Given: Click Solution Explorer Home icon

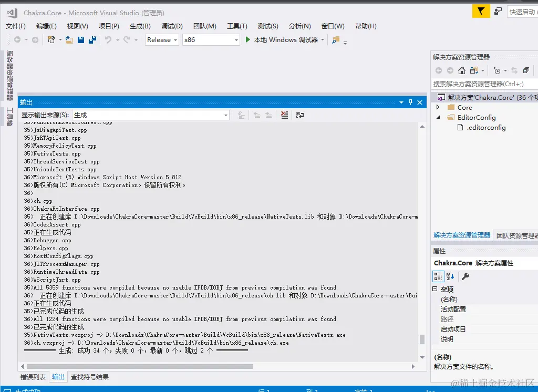Looking at the screenshot, I should pyautogui.click(x=462, y=70).
